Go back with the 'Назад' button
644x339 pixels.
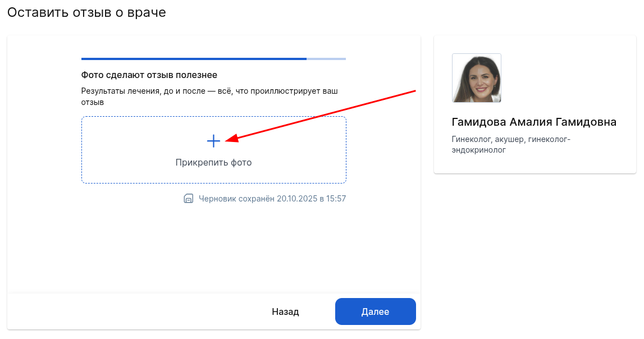tap(285, 311)
